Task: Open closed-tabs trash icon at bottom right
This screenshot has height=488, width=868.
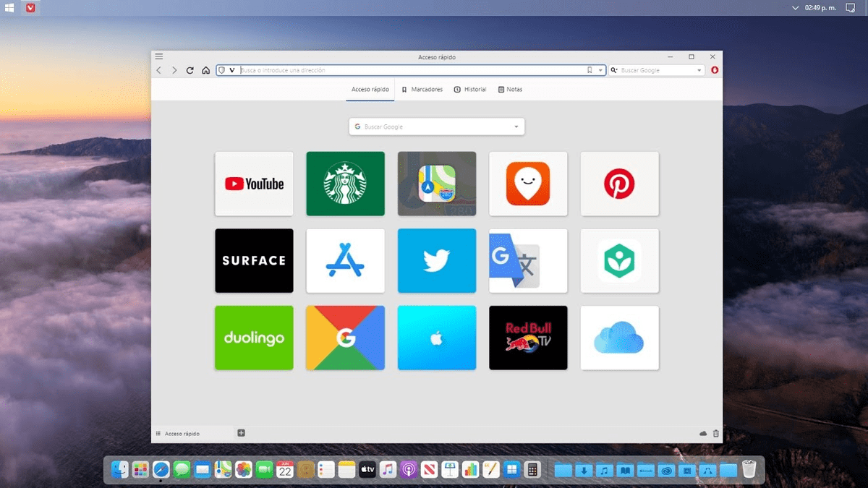Action: pos(716,433)
